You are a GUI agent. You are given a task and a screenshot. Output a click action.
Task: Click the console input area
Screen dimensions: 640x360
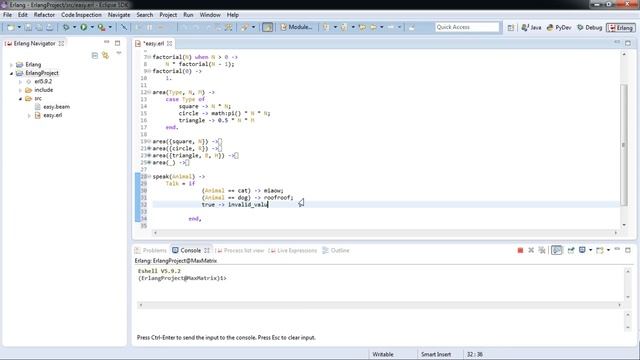pyautogui.click(x=380, y=322)
